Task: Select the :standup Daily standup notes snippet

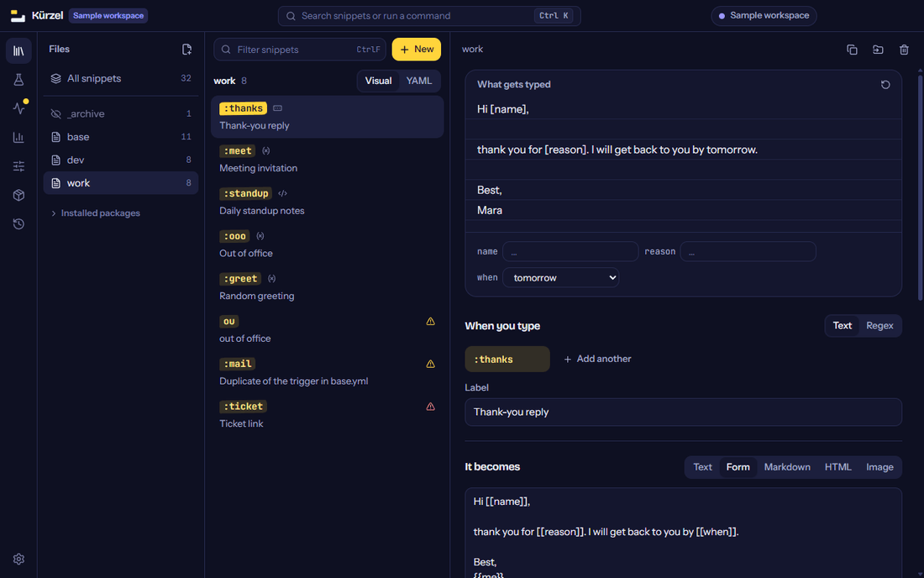Action: click(x=327, y=202)
